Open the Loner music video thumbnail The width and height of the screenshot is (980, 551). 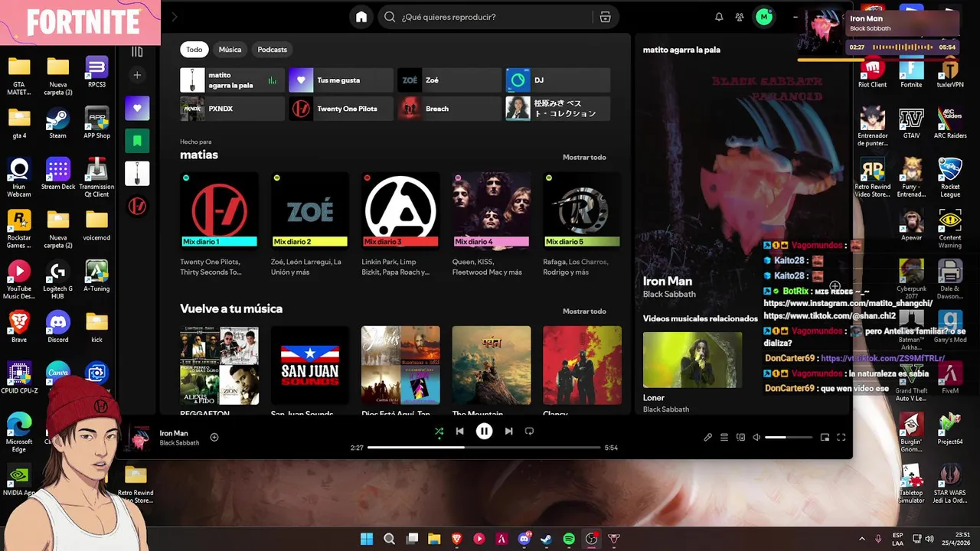pos(692,360)
